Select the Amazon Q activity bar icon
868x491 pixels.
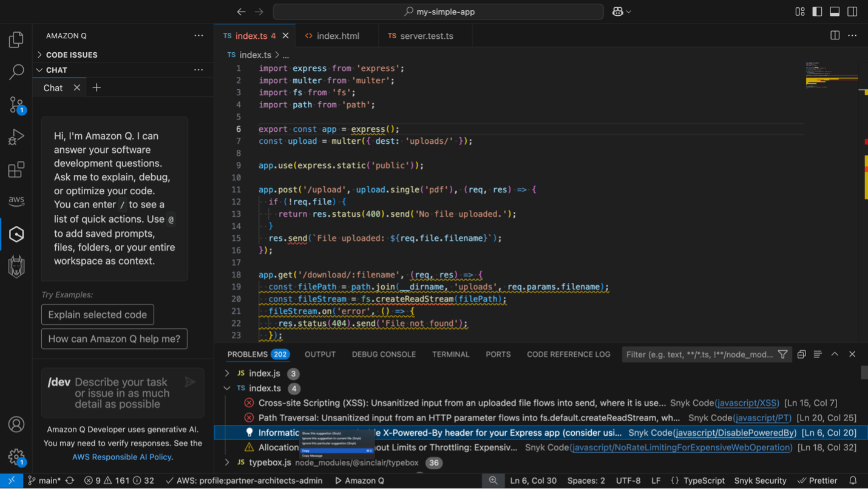(x=16, y=234)
